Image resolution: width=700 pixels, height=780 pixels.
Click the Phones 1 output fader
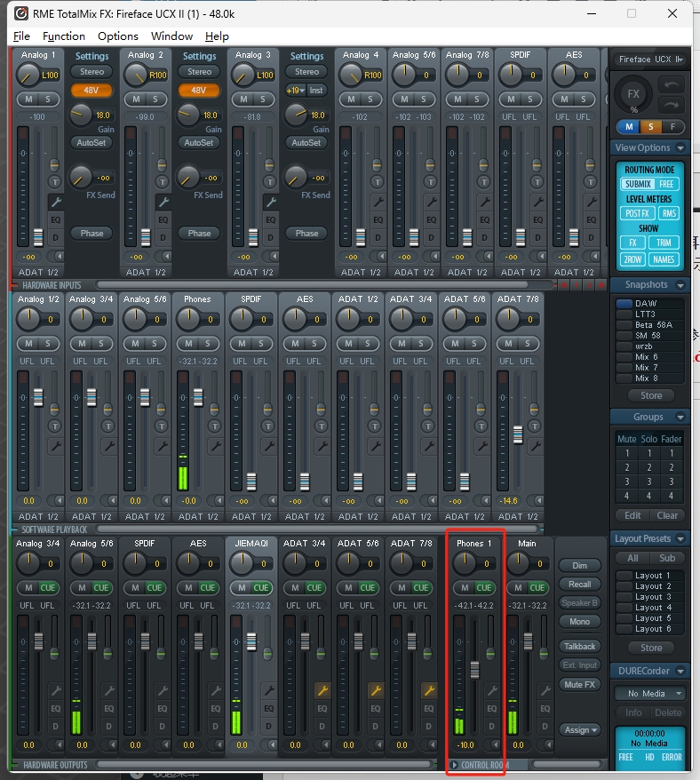click(474, 670)
